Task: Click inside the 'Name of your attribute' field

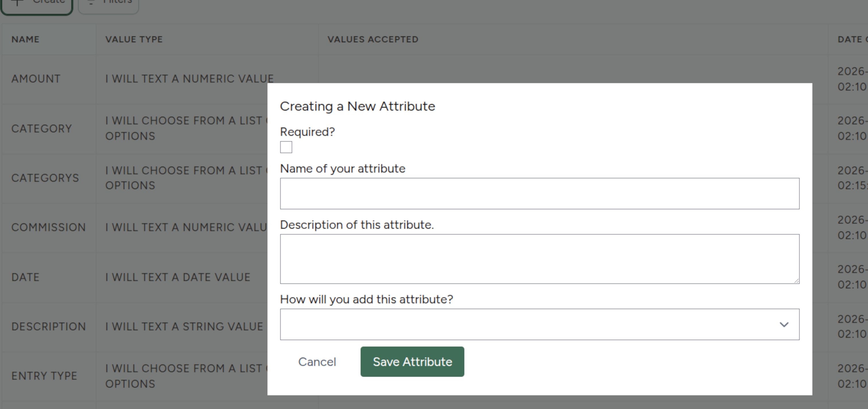Action: click(x=539, y=194)
